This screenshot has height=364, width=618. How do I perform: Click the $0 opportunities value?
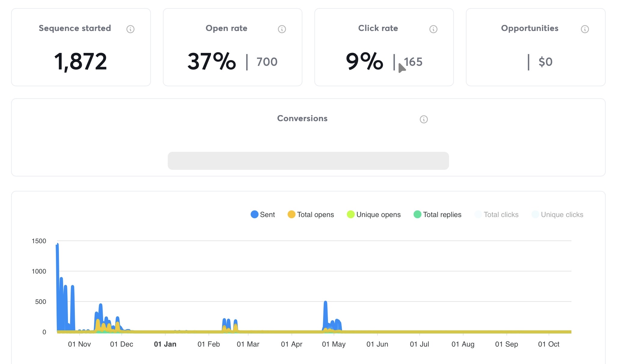(545, 62)
